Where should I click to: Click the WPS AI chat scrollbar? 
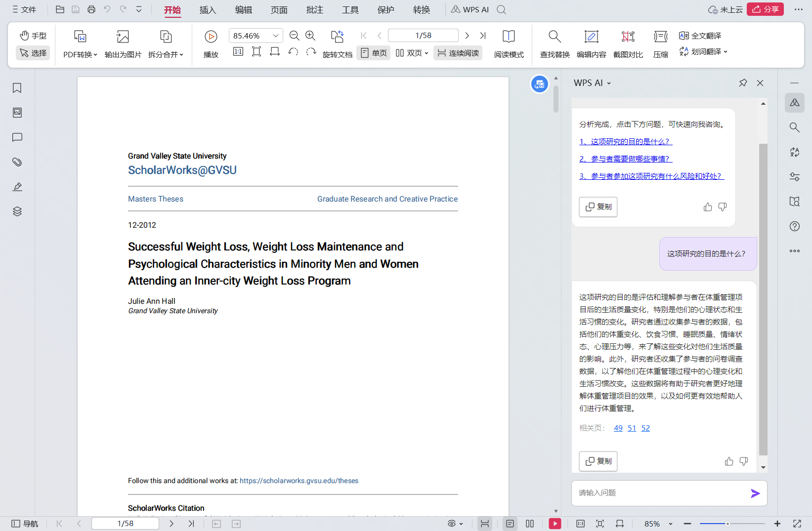(763, 299)
